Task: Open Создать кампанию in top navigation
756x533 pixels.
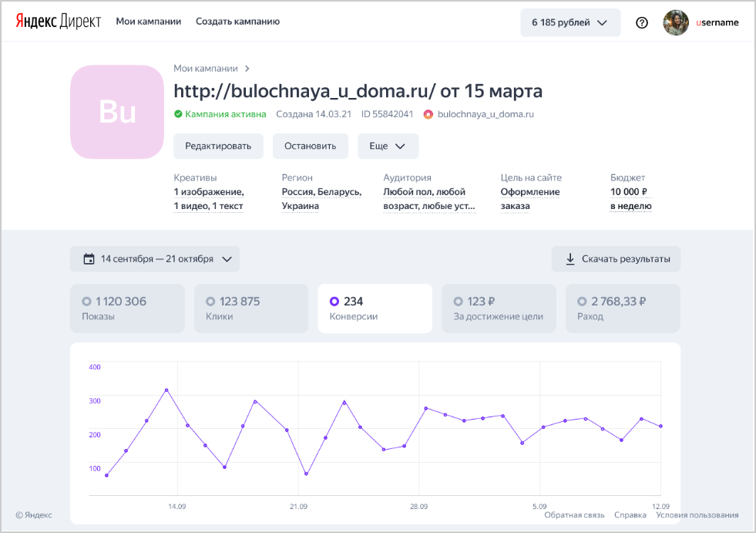Action: click(x=237, y=22)
